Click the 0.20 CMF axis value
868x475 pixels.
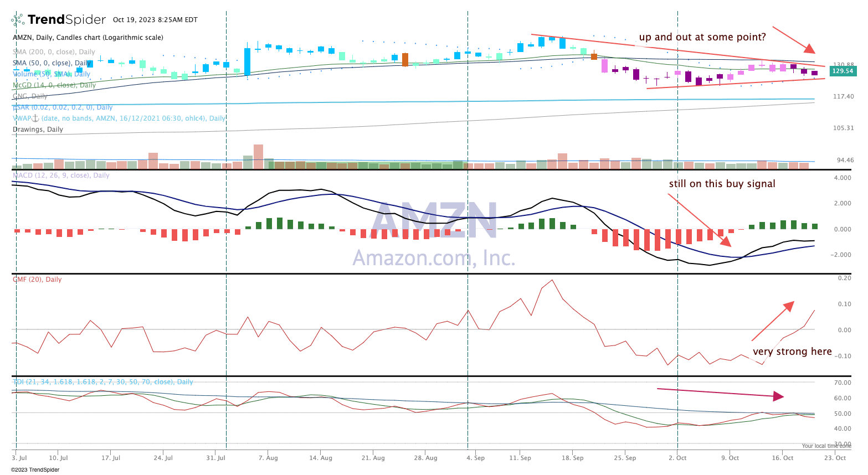click(845, 278)
